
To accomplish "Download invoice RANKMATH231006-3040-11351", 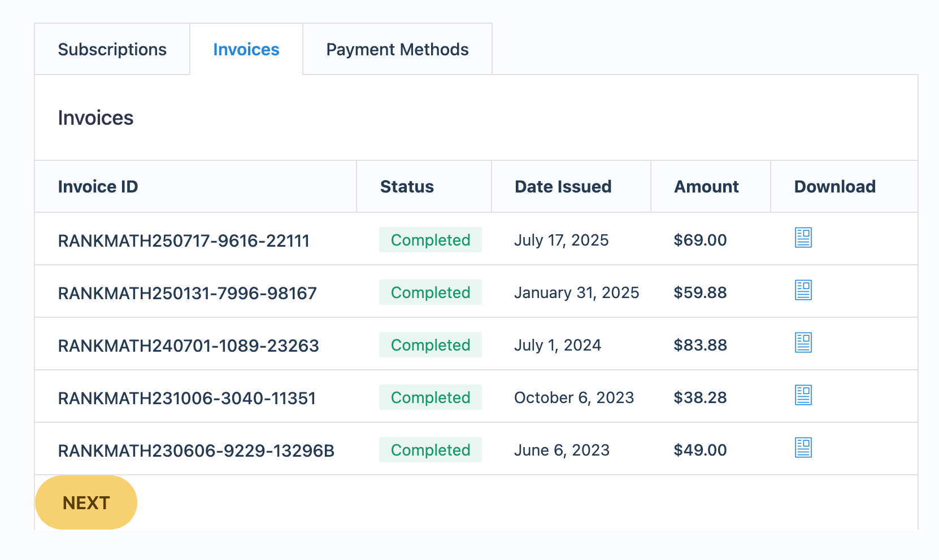I will [803, 395].
